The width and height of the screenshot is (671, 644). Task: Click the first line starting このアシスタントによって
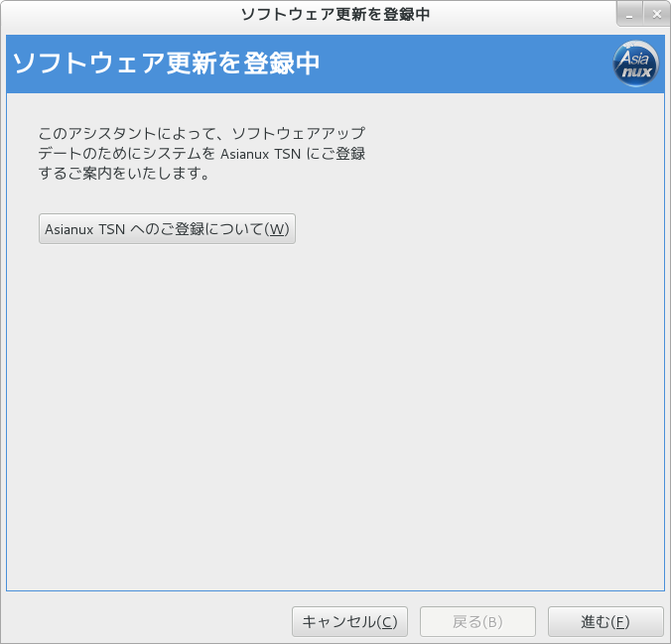(201, 133)
